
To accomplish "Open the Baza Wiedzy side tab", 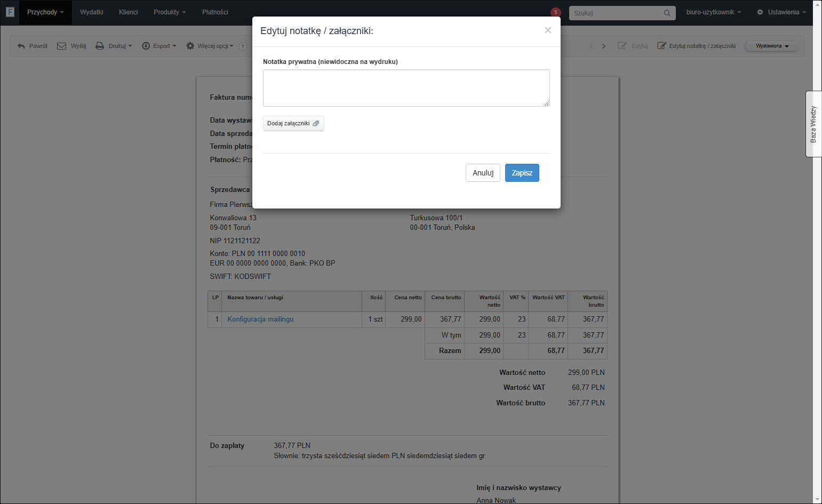I will coord(813,124).
